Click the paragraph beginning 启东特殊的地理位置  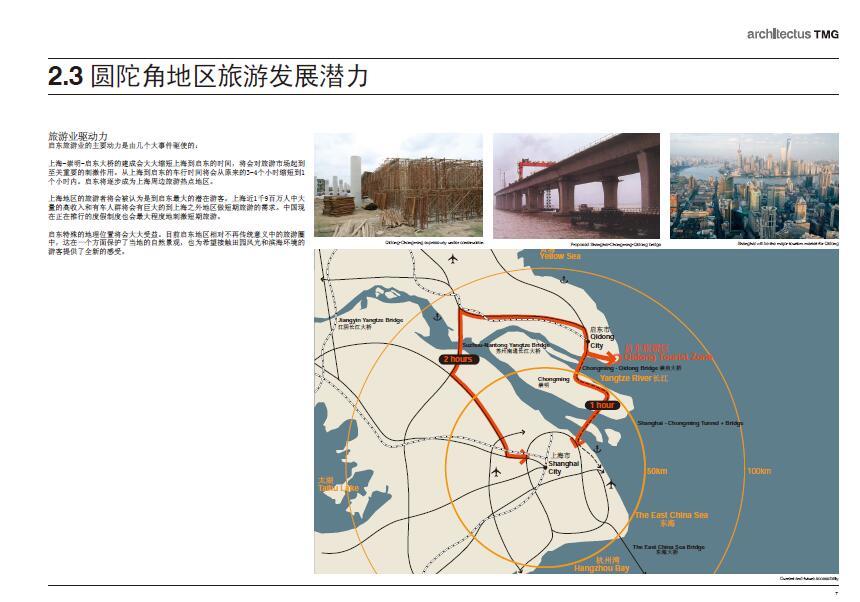[176, 242]
